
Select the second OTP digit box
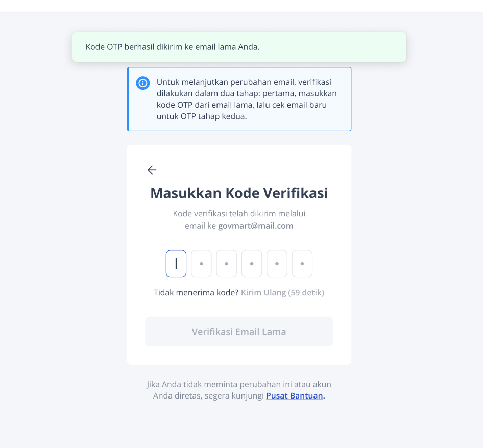tap(202, 263)
